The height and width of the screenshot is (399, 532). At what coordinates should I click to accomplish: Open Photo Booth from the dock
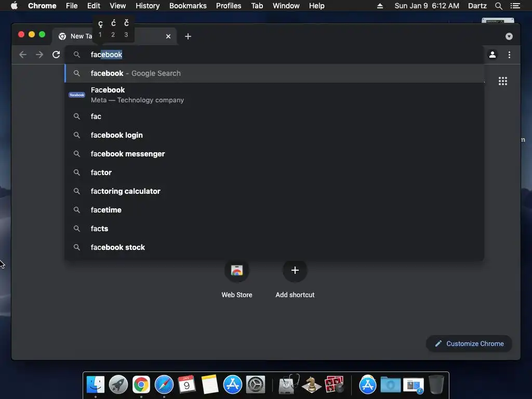click(x=334, y=385)
